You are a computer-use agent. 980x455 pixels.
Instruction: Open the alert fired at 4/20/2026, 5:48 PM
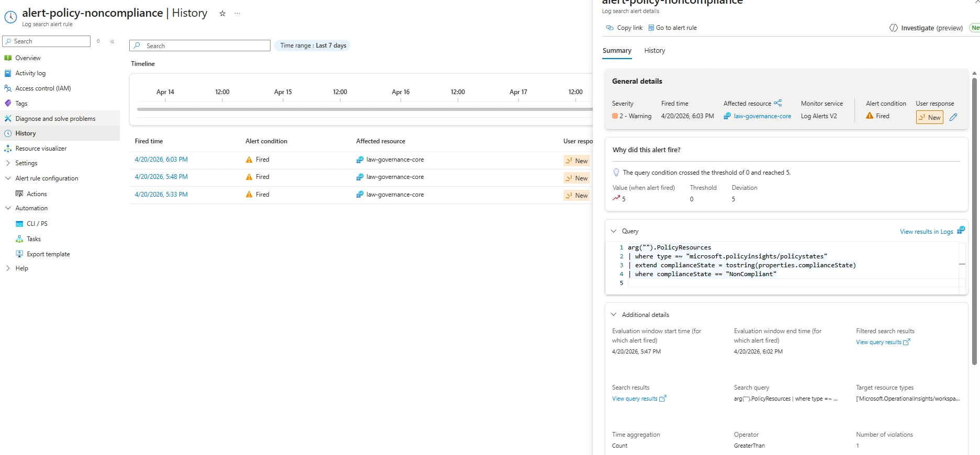click(161, 177)
